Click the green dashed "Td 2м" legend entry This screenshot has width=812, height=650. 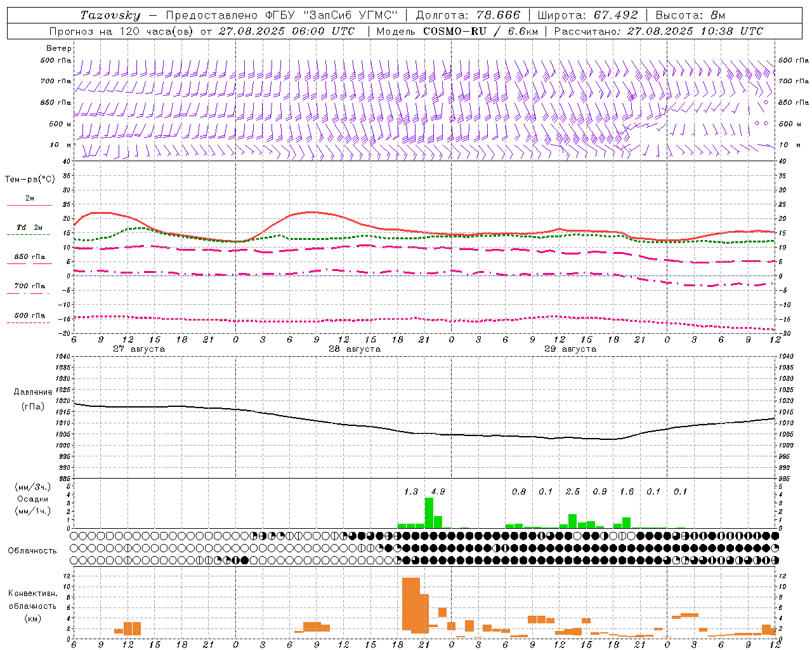click(29, 230)
